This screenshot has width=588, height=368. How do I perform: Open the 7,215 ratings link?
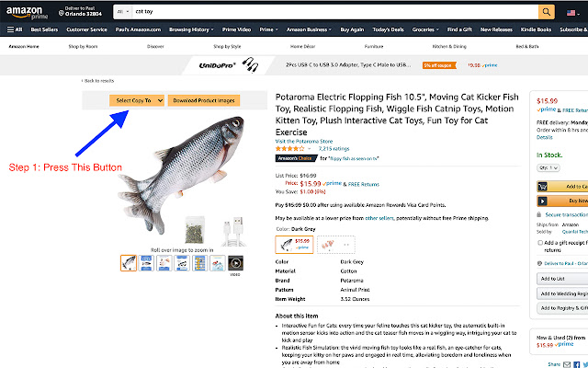334,149
